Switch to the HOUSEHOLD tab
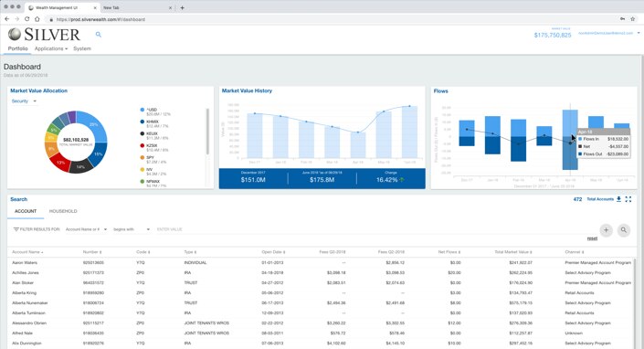 point(63,211)
